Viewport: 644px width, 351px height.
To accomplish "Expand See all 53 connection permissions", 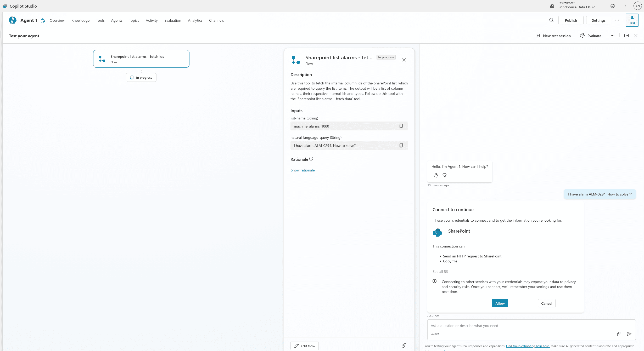I will click(440, 272).
